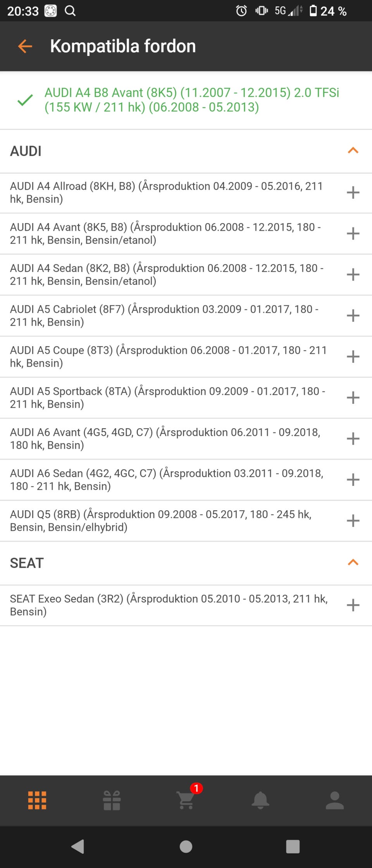Expand AUDI A5 Cabriolet (8F7) entry
Image resolution: width=372 pixels, height=868 pixels.
pyautogui.click(x=353, y=316)
